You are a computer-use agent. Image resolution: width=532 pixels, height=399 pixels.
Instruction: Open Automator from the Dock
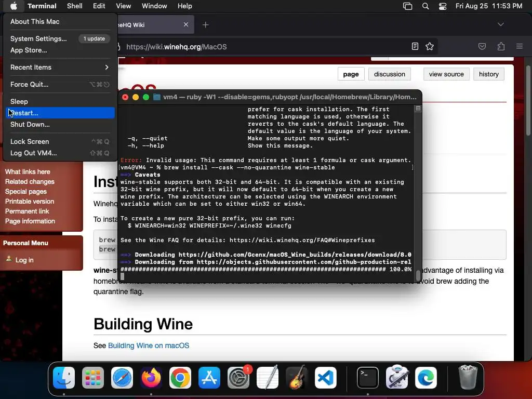point(397,378)
